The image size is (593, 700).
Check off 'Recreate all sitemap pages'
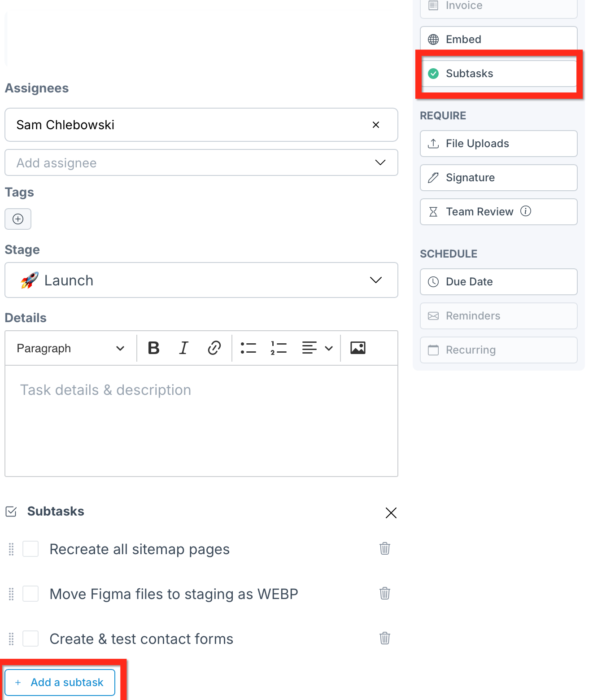coord(31,549)
